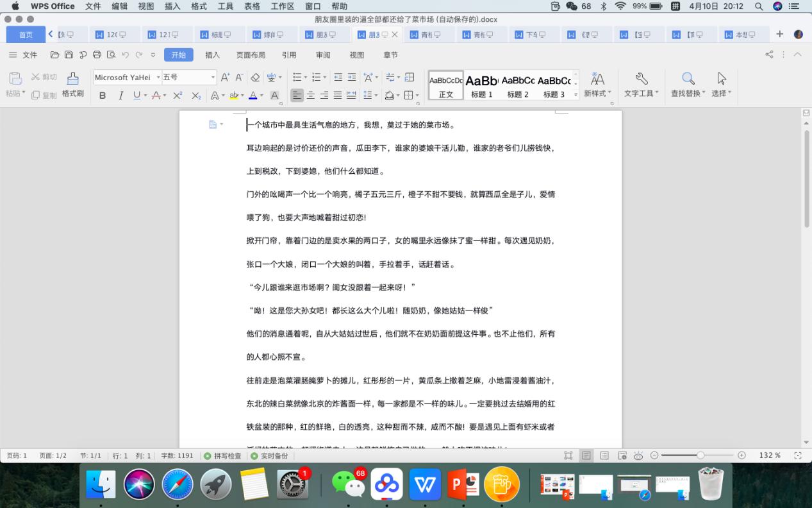Clear formatting with the eraser icon
The height and width of the screenshot is (508, 812).
click(x=254, y=77)
